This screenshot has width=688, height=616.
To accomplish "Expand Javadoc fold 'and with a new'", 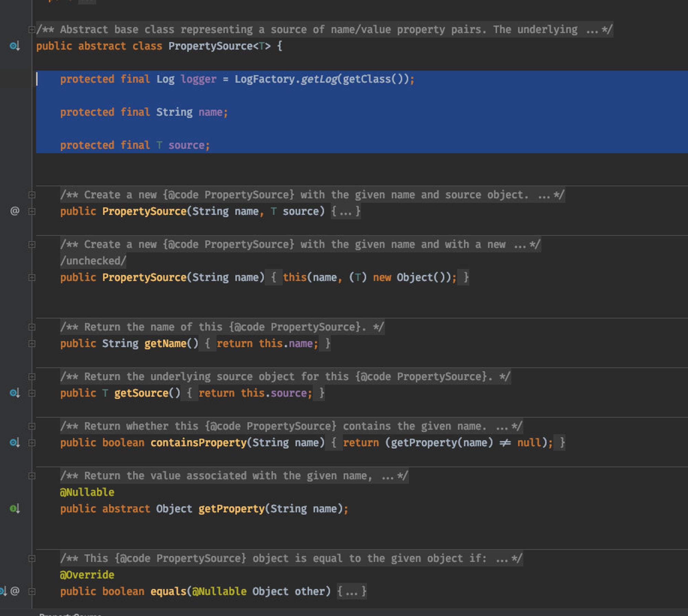I will 32,244.
